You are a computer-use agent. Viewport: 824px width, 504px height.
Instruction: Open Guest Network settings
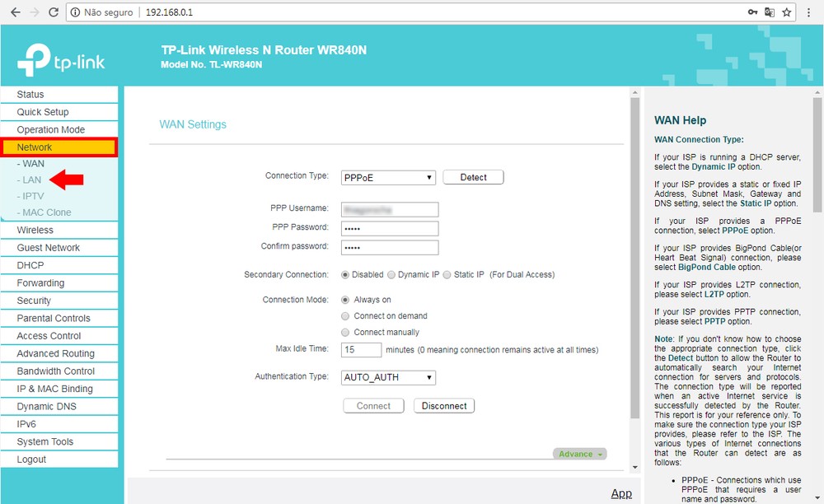(59, 248)
